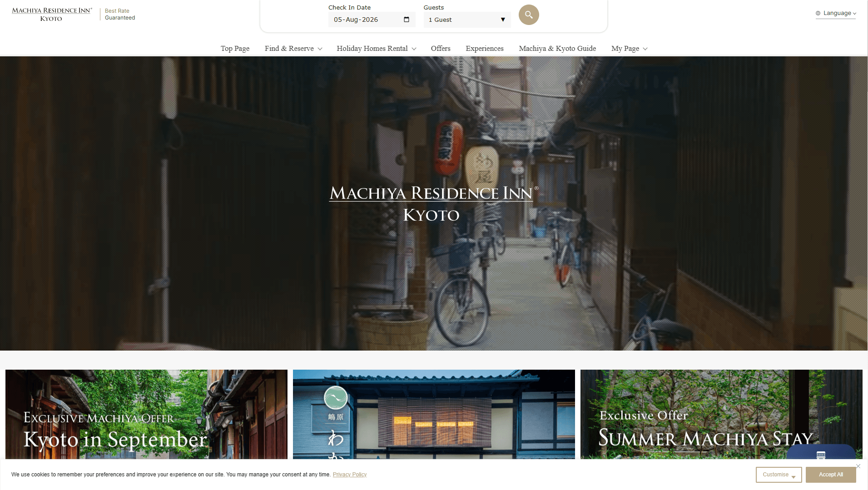The height and width of the screenshot is (490, 868).
Task: Open the Kyoto in September offer banner
Action: [x=146, y=414]
